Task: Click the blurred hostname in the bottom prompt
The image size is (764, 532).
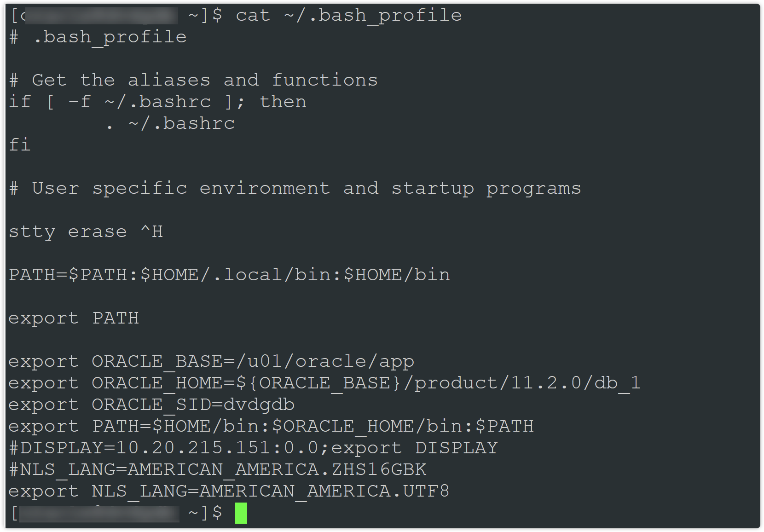Action: coord(99,513)
